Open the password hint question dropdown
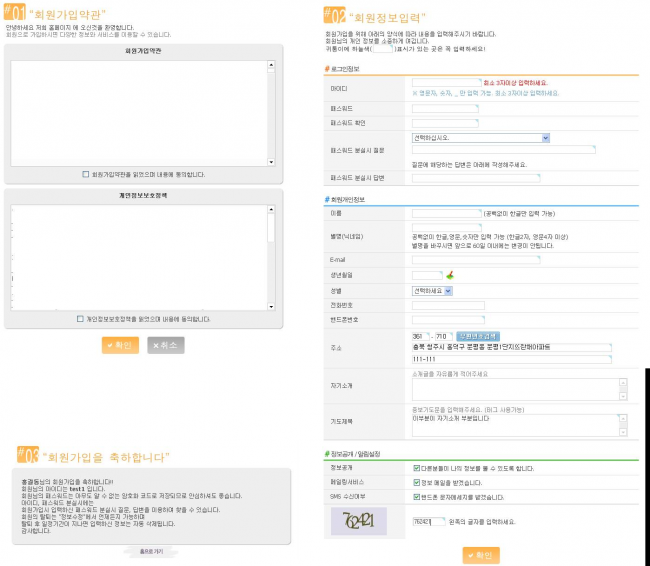650x566 pixels. 480,138
